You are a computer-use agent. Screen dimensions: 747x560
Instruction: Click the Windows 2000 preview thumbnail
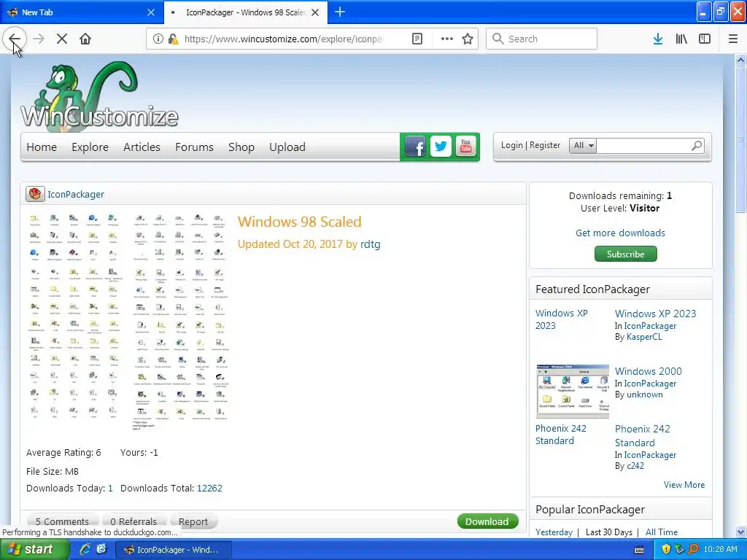pos(573,391)
